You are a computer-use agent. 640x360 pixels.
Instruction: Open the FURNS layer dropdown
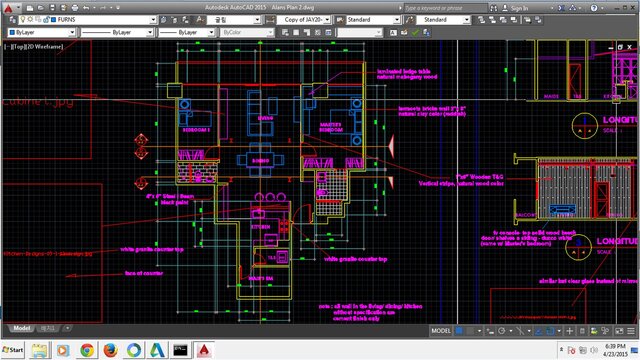coord(153,20)
